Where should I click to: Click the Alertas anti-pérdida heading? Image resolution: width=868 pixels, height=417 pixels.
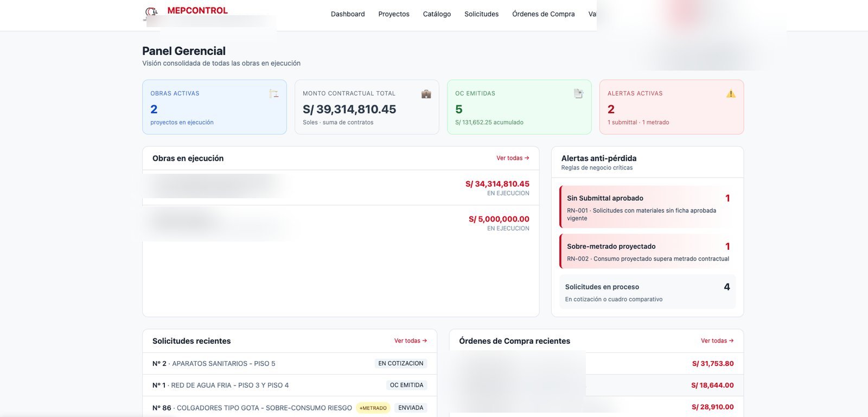[599, 159]
